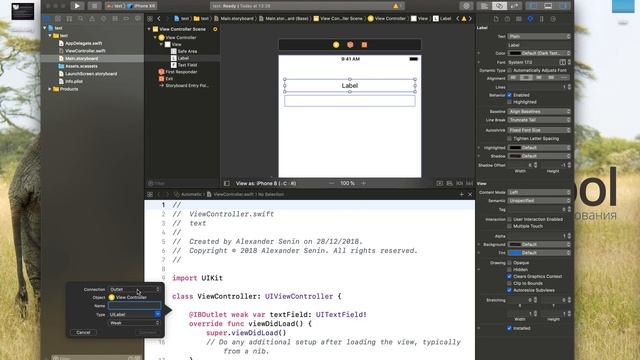Open the font picker button beside System 17.0
Image resolution: width=640 pixels, height=360 pixels.
click(562, 62)
